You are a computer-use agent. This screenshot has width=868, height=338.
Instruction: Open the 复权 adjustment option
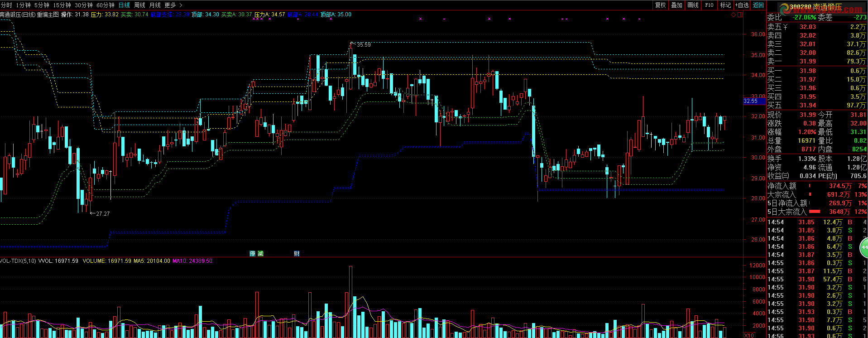[x=661, y=5]
